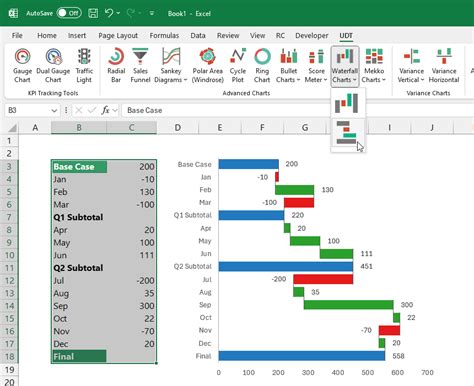The width and height of the screenshot is (474, 386).
Task: Select column A header
Action: (x=35, y=128)
